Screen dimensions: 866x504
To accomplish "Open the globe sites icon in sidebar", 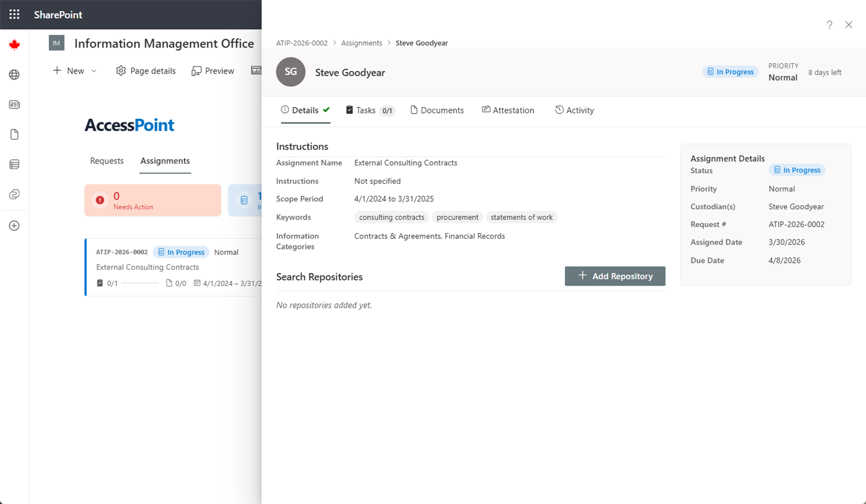I will click(15, 75).
